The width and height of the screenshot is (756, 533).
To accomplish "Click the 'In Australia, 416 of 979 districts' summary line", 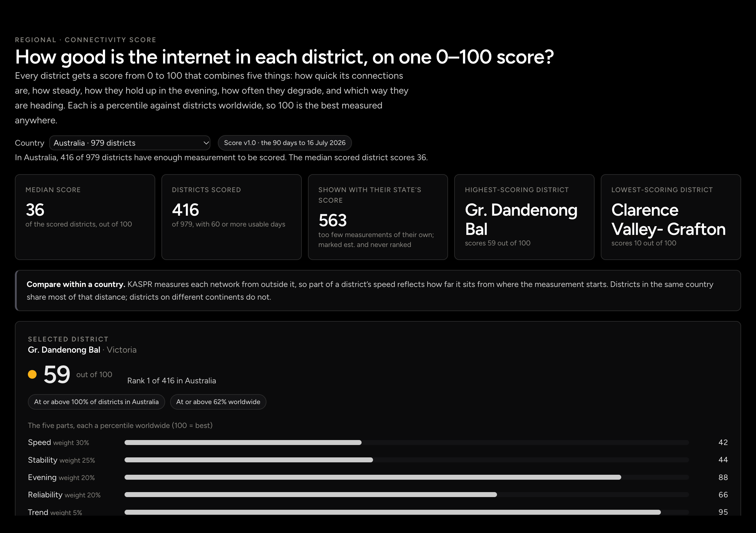I will [x=221, y=157].
